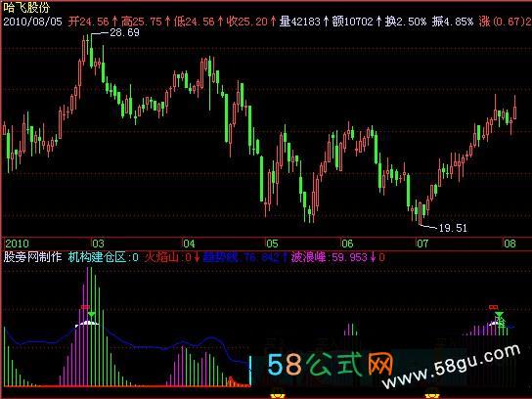532x399 pixels.
Task: Click the green triangle signal near August
Action: [x=499, y=315]
